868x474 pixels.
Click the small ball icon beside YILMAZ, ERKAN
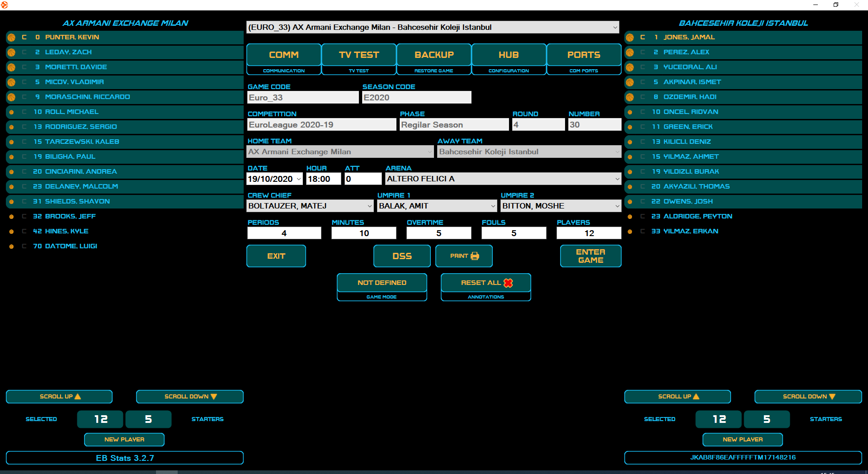[630, 232]
